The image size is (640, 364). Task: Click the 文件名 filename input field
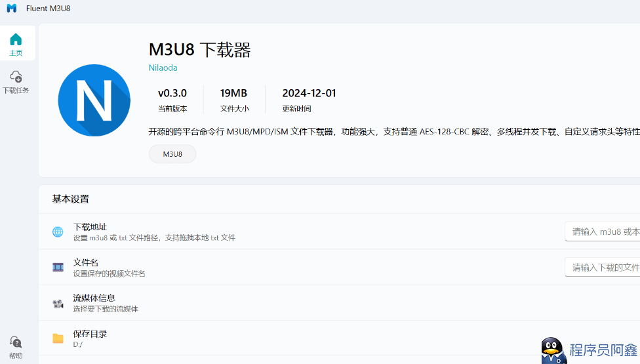603,268
